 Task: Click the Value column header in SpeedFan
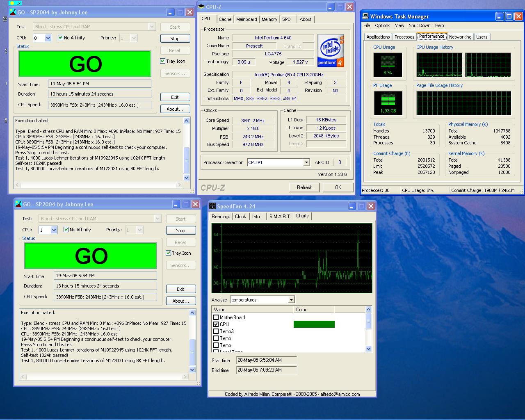coord(253,310)
